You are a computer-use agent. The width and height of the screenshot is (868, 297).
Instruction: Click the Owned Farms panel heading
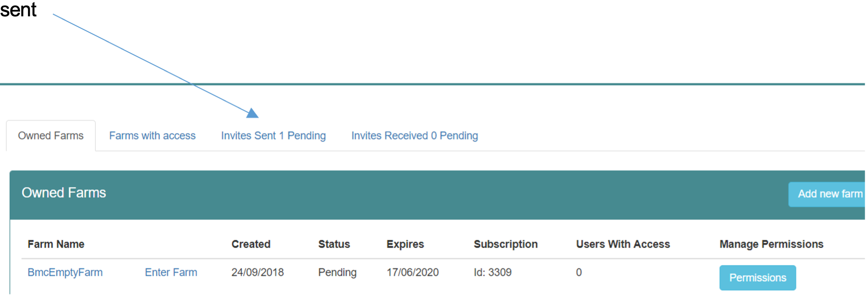tap(64, 193)
